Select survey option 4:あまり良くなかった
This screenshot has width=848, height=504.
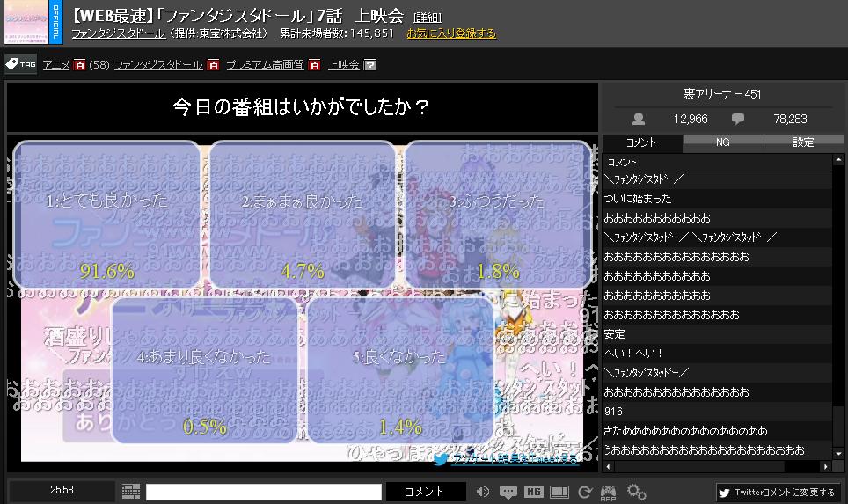click(204, 370)
